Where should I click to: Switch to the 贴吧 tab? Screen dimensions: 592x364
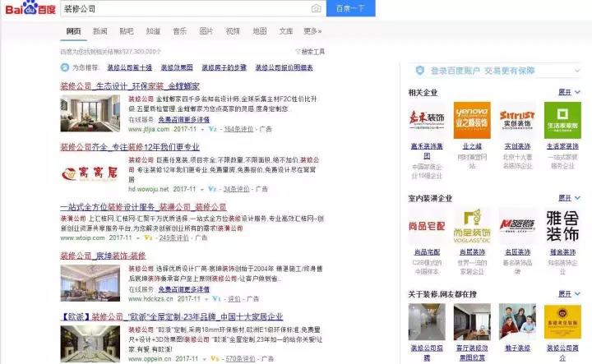(x=127, y=31)
